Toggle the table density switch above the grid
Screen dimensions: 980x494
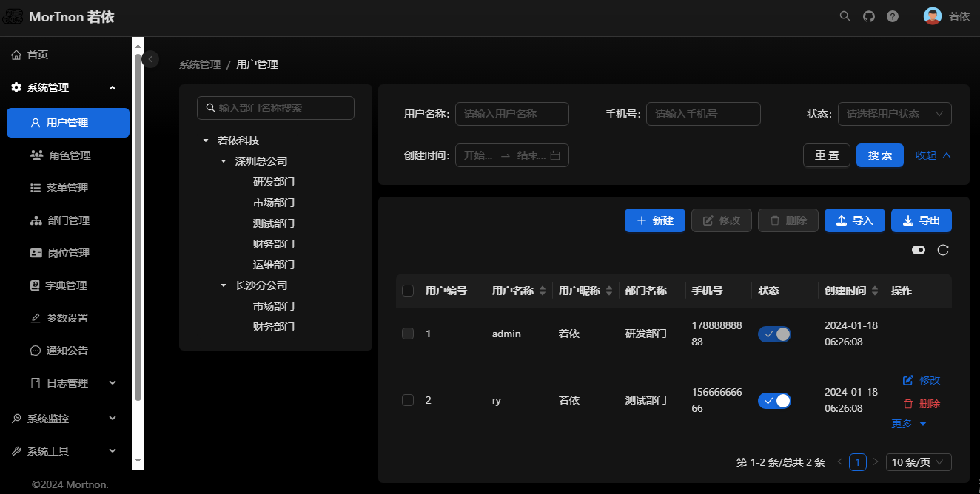(919, 250)
